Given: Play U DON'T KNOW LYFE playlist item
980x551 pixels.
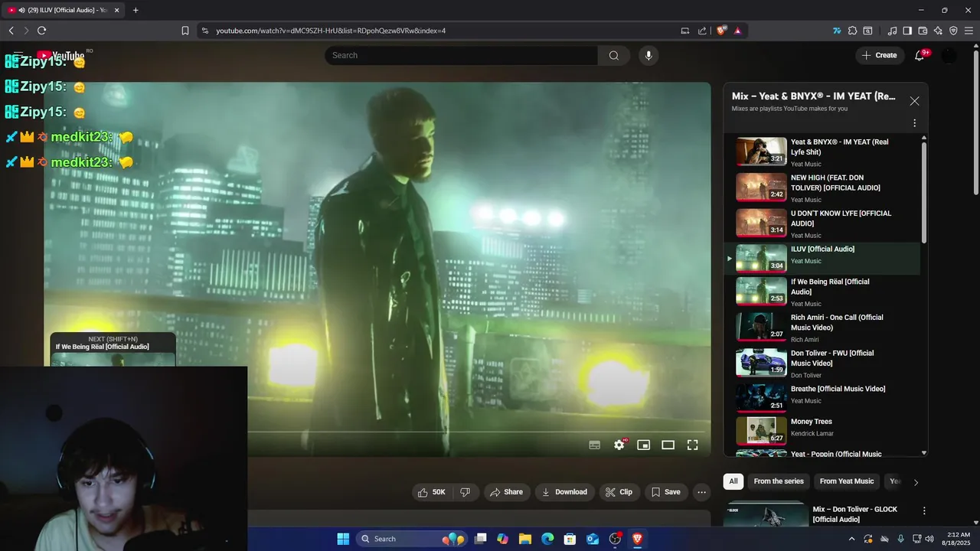Looking at the screenshot, I should tap(822, 223).
